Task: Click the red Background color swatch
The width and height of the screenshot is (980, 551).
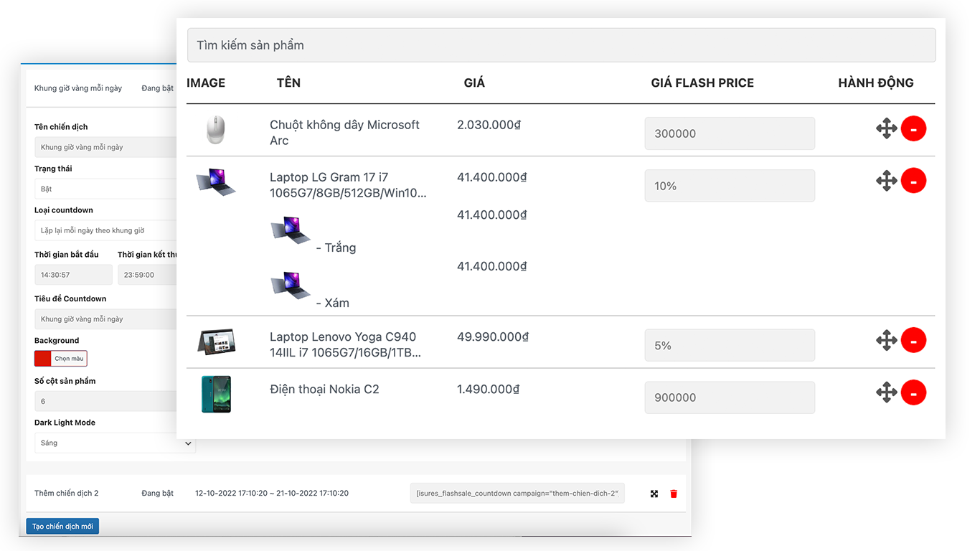Action: tap(43, 359)
